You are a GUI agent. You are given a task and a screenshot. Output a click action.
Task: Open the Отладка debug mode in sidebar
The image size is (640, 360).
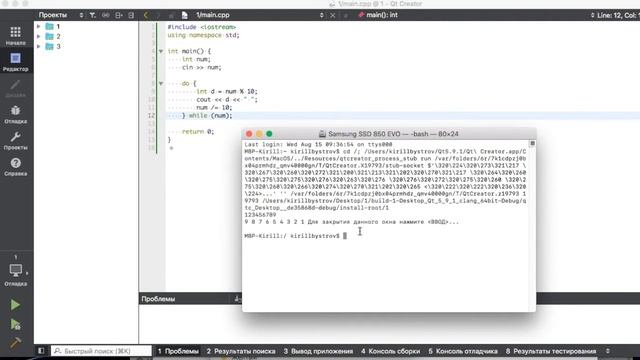click(x=16, y=114)
